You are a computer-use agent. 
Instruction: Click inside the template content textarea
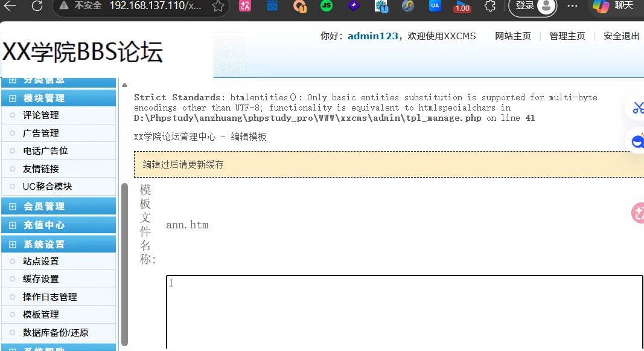(x=404, y=312)
